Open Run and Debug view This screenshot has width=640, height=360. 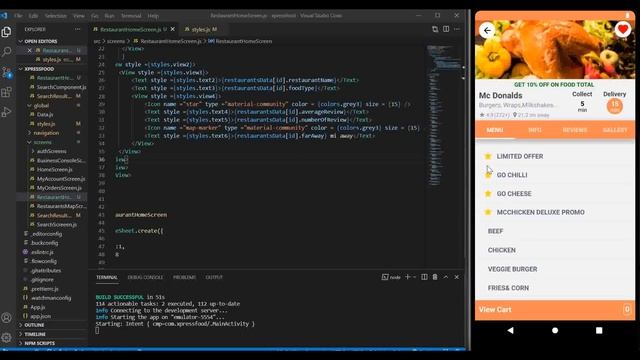coord(7,112)
